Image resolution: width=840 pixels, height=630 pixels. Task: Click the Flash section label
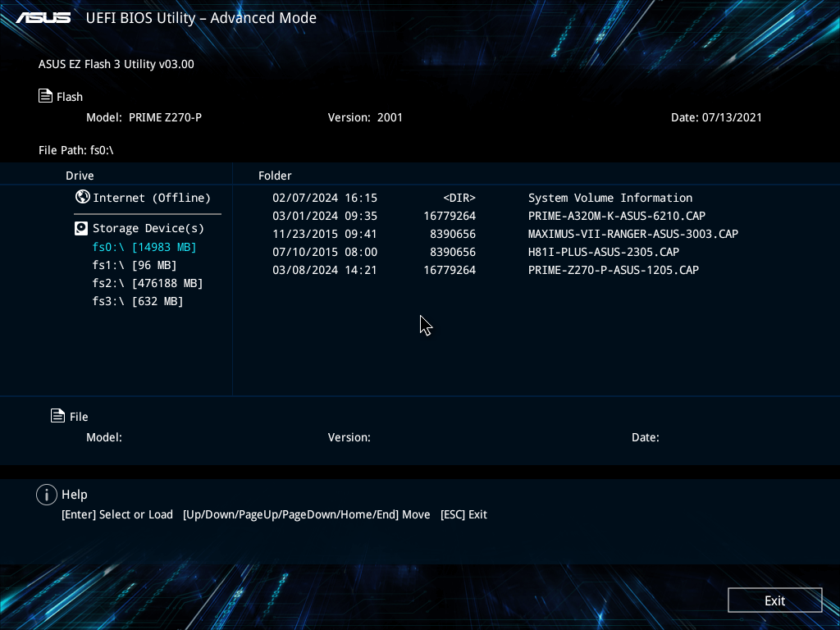(70, 97)
